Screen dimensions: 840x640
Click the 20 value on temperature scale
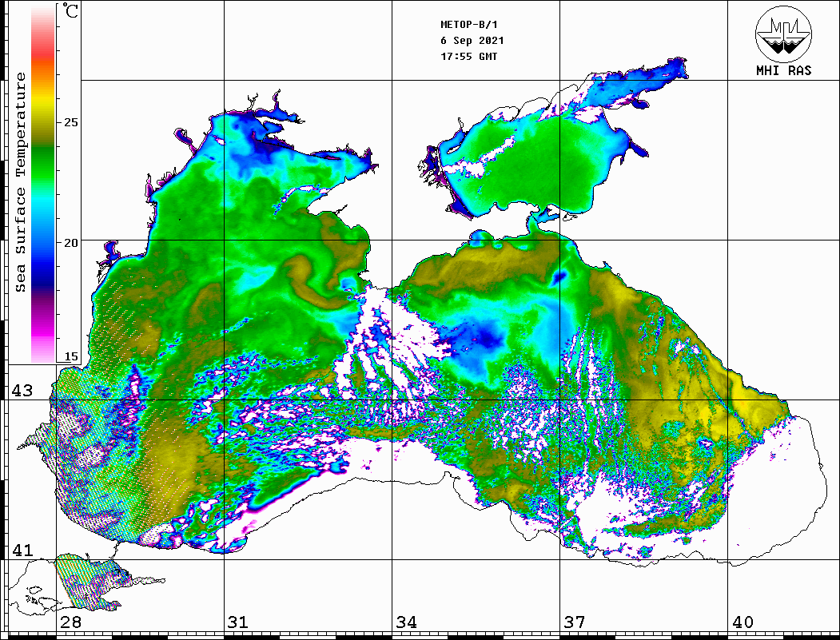coord(70,243)
